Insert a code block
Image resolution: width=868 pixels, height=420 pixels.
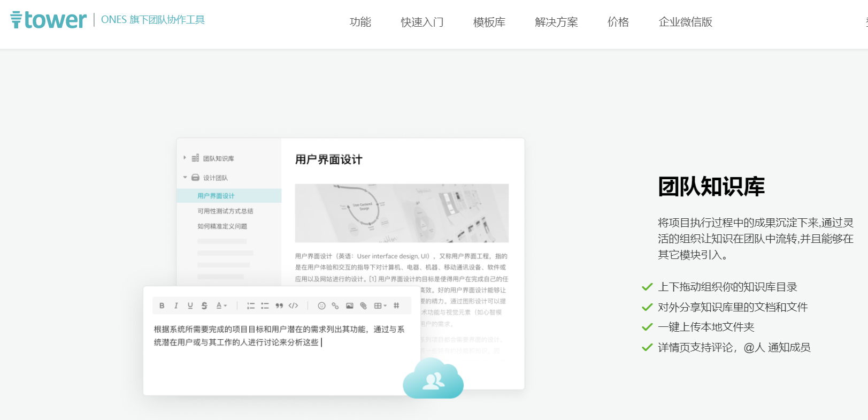[293, 306]
